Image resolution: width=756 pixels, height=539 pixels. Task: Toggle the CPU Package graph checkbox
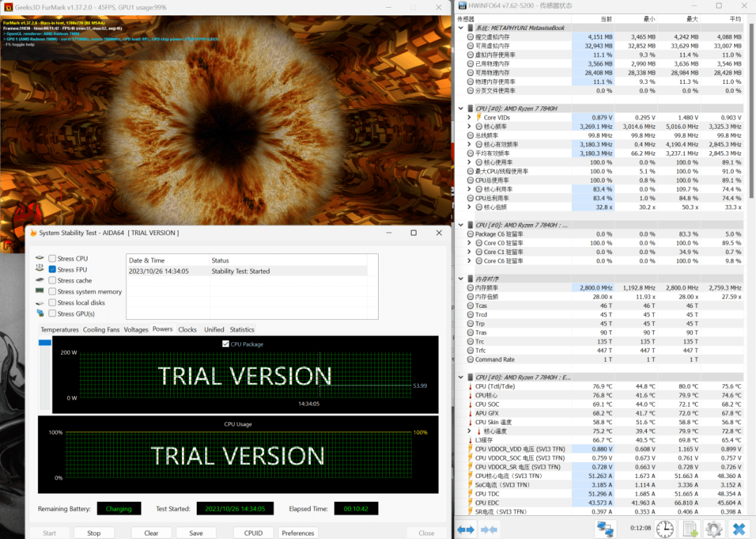(x=225, y=344)
